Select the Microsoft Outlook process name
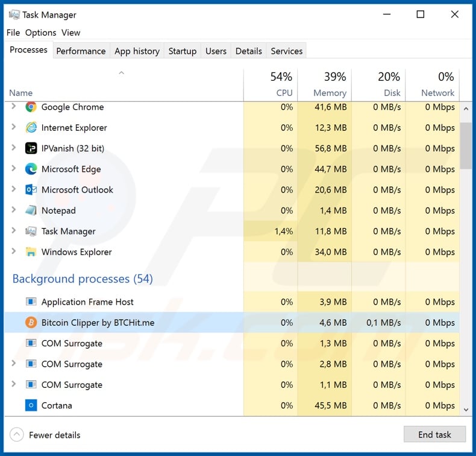Screen dimensions: 476x456 point(77,189)
